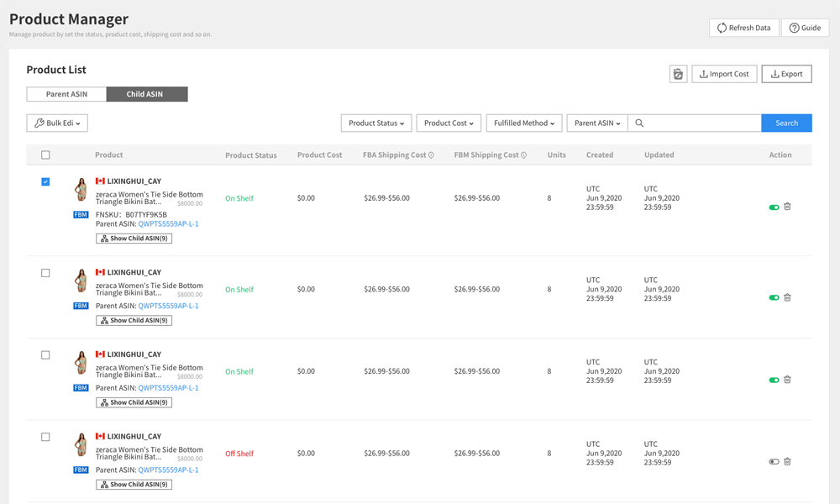Open first product's Parent ASIN link QWPTS5559AP-L-1
Image resolution: width=840 pixels, height=504 pixels.
click(x=168, y=224)
